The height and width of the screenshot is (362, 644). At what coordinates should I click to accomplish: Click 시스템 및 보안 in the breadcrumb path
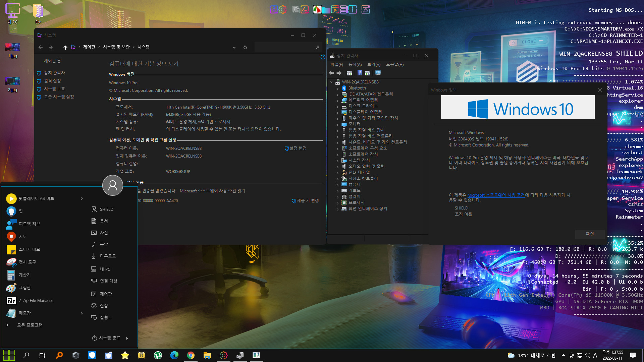116,47
